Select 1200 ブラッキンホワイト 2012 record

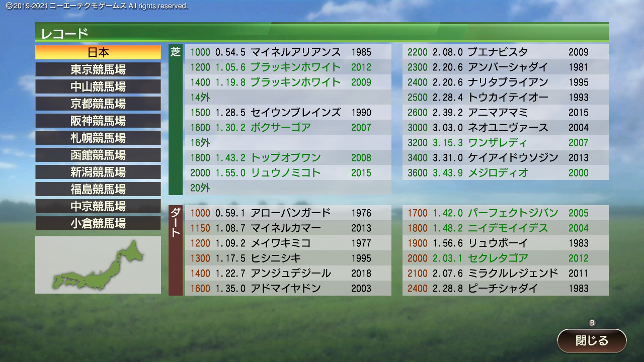288,67
